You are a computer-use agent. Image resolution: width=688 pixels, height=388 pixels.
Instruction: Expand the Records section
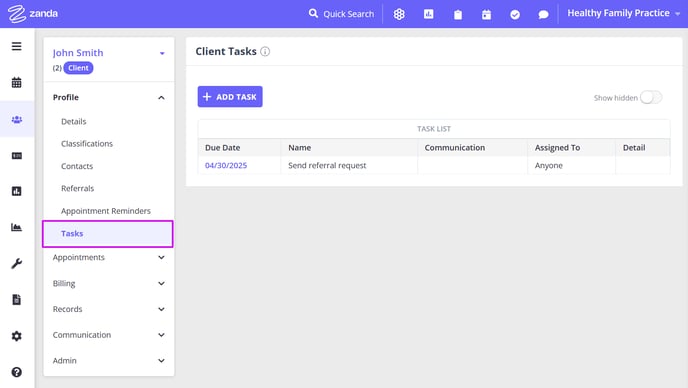[x=161, y=309]
